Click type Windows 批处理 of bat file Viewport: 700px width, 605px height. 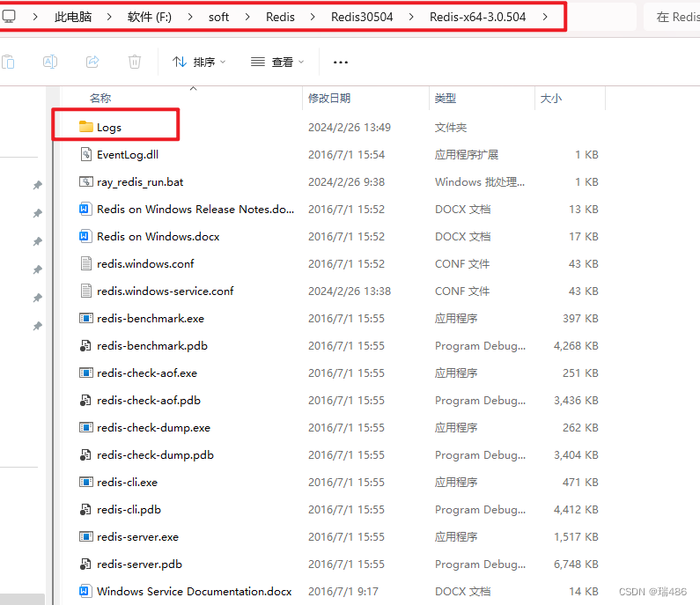pos(480,181)
